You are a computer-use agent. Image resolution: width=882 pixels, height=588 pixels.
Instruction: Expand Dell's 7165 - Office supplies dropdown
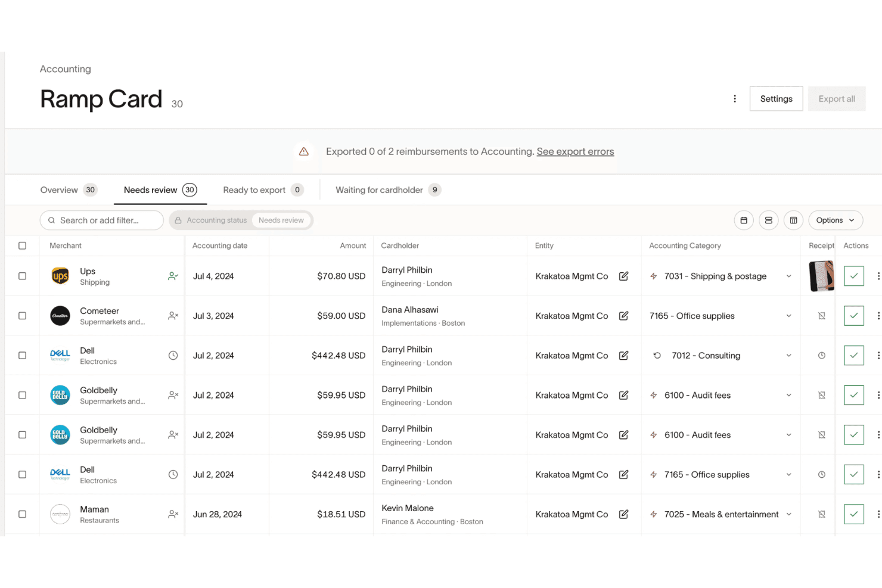(789, 475)
